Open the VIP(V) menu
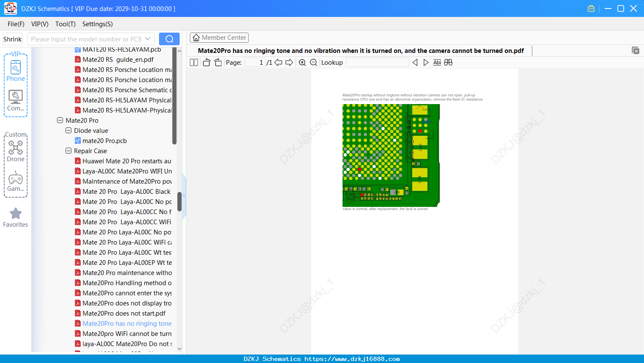644x363 pixels. (40, 24)
